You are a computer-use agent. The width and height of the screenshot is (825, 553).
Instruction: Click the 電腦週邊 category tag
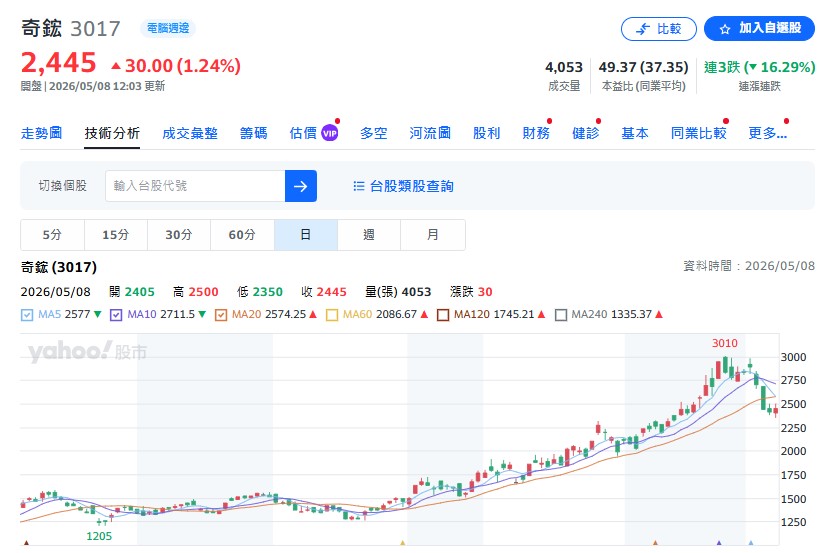(x=168, y=28)
